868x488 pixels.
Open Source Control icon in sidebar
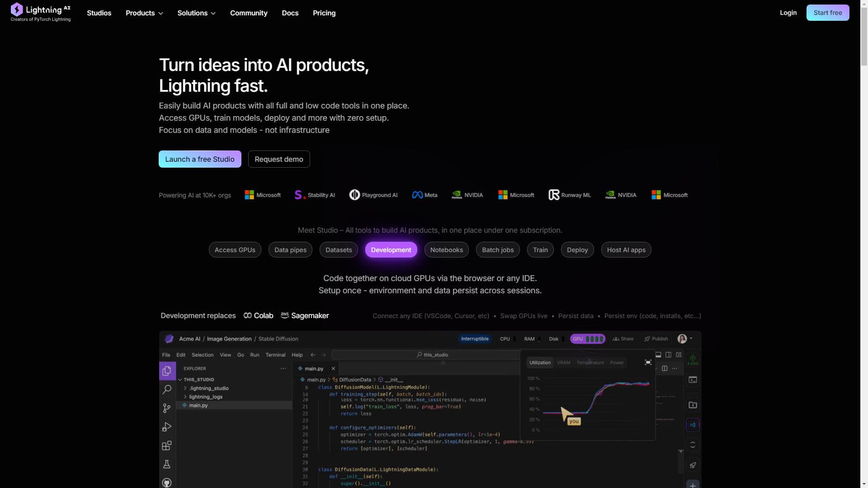[167, 408]
